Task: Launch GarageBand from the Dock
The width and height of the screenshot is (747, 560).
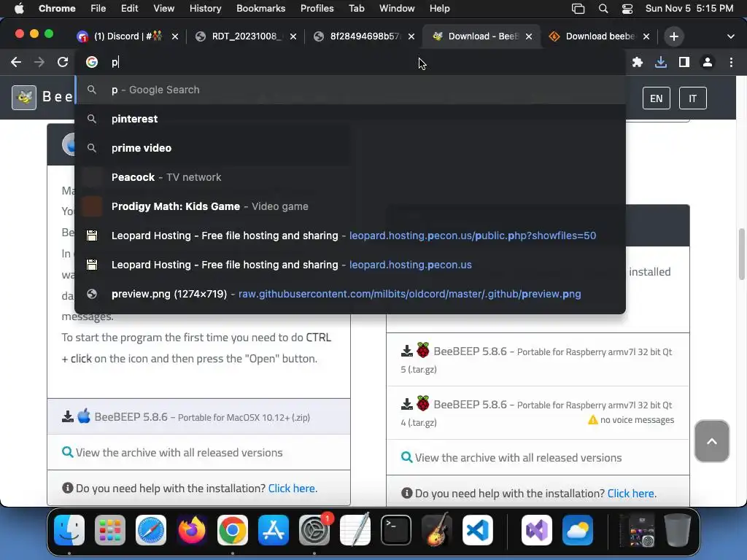Action: coord(437,530)
